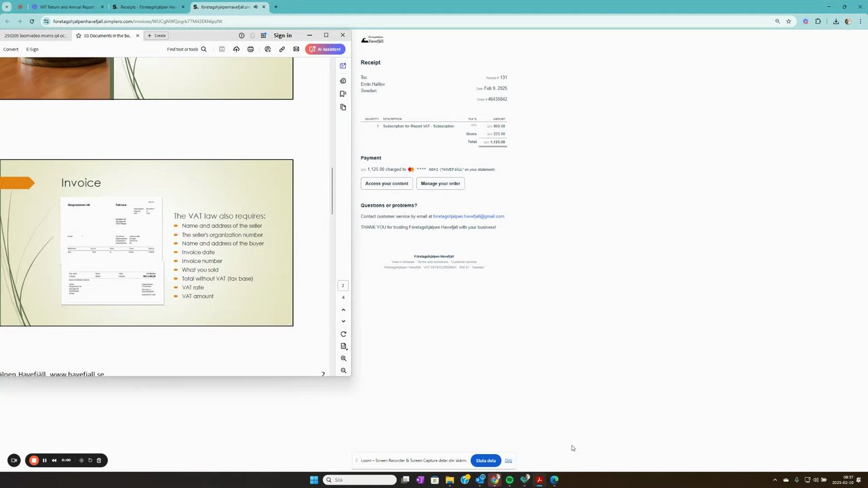This screenshot has width=868, height=488.
Task: Zoom out on the PDF page
Action: pyautogui.click(x=343, y=371)
